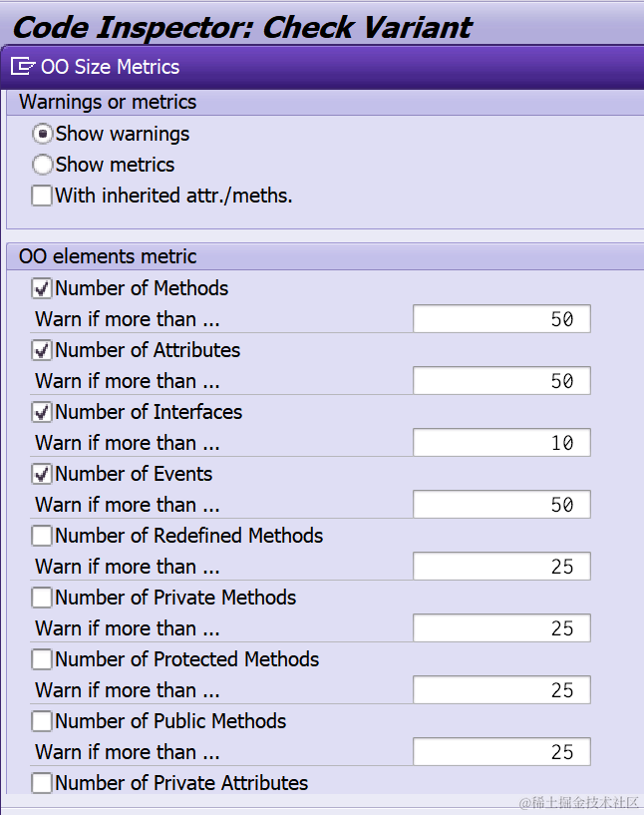Click the Attributes warning threshold field
Screen dimensions: 644x815
[x=501, y=380]
